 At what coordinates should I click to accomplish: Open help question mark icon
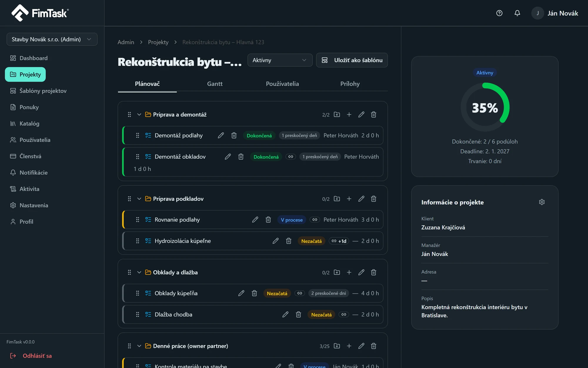pyautogui.click(x=499, y=13)
